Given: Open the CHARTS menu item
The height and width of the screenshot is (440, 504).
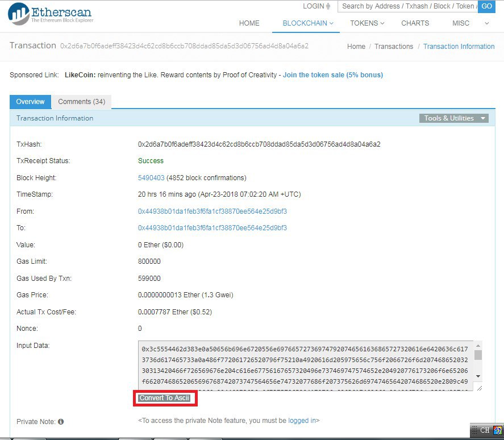Looking at the screenshot, I should click(415, 23).
